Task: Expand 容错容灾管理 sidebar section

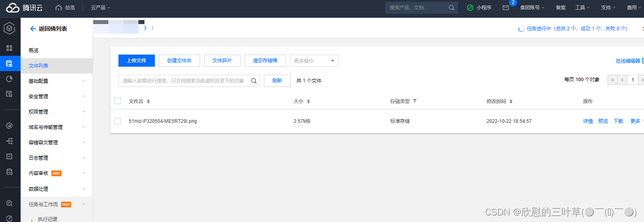Action: (57, 142)
